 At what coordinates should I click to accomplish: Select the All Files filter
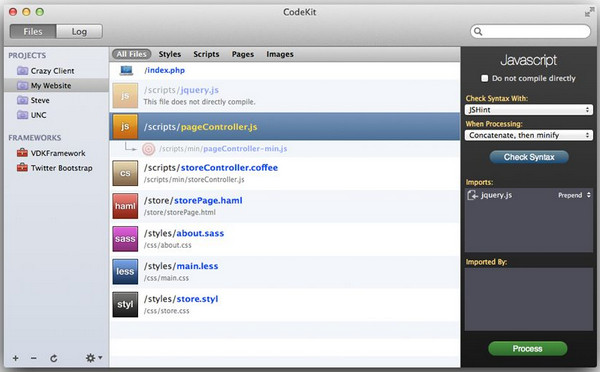tap(132, 54)
